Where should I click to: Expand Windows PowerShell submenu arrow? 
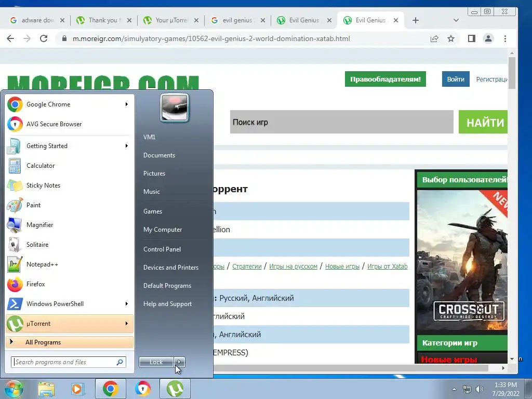pyautogui.click(x=127, y=303)
